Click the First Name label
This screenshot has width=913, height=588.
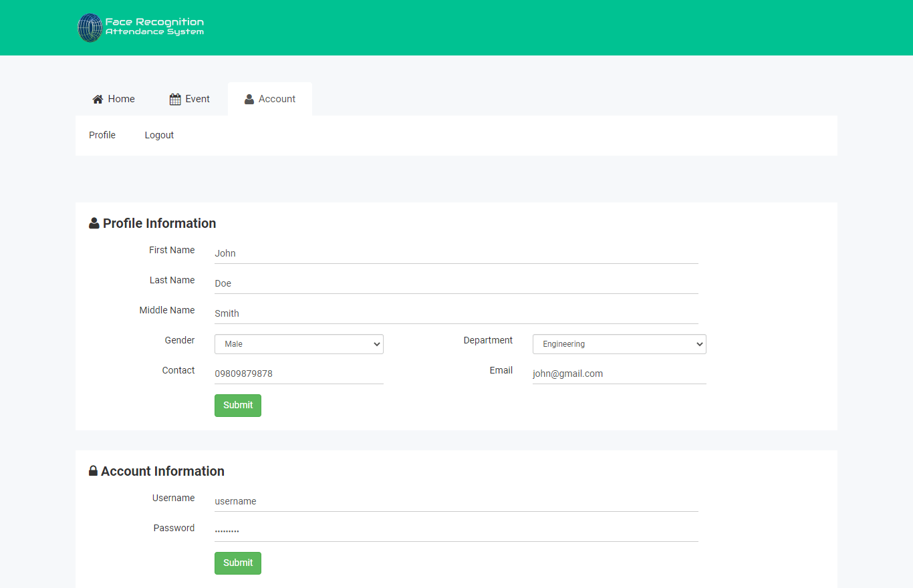(x=172, y=250)
